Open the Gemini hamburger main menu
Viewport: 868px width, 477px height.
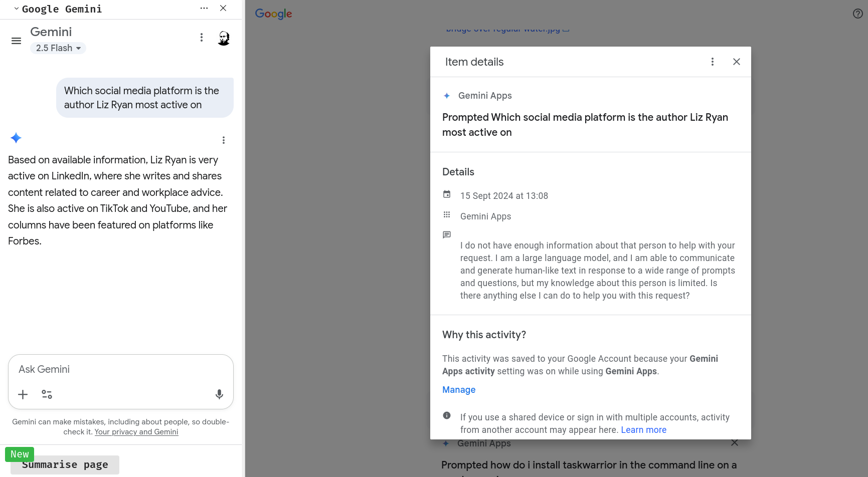pyautogui.click(x=16, y=41)
